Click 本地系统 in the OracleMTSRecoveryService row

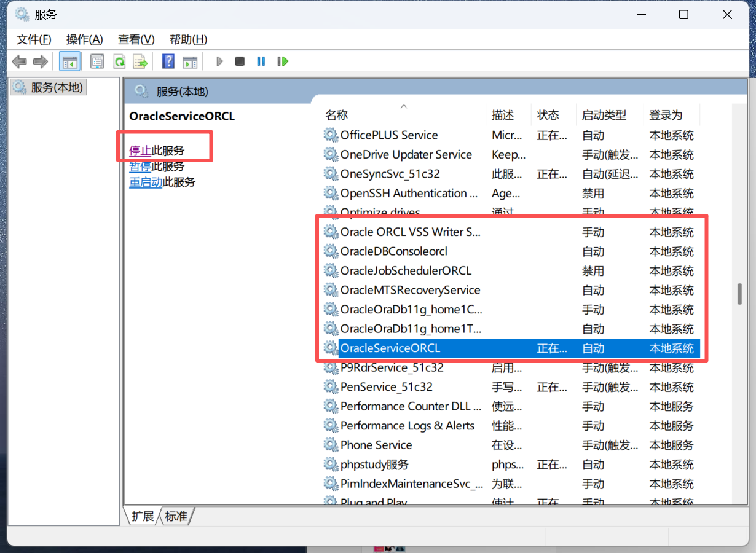(x=671, y=290)
